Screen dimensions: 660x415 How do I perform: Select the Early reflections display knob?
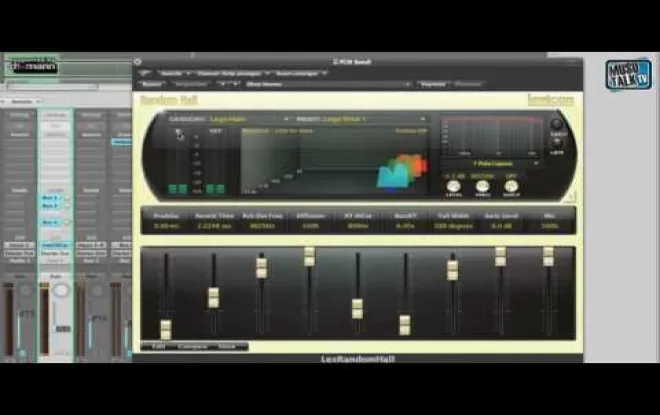point(556,125)
